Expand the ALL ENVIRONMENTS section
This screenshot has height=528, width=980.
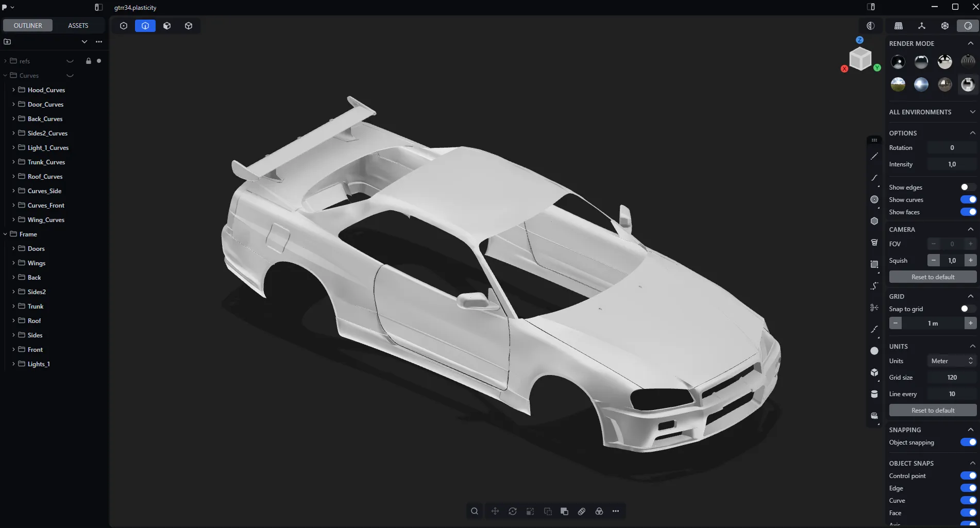(x=972, y=112)
